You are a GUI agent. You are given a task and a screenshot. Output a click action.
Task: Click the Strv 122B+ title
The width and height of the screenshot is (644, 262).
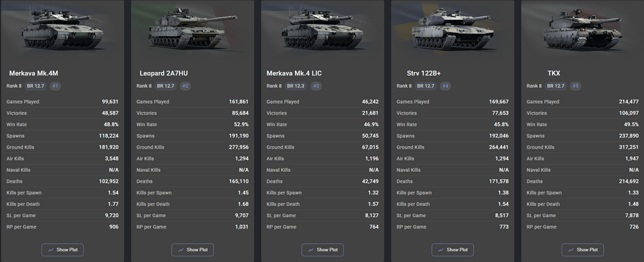[x=424, y=73]
